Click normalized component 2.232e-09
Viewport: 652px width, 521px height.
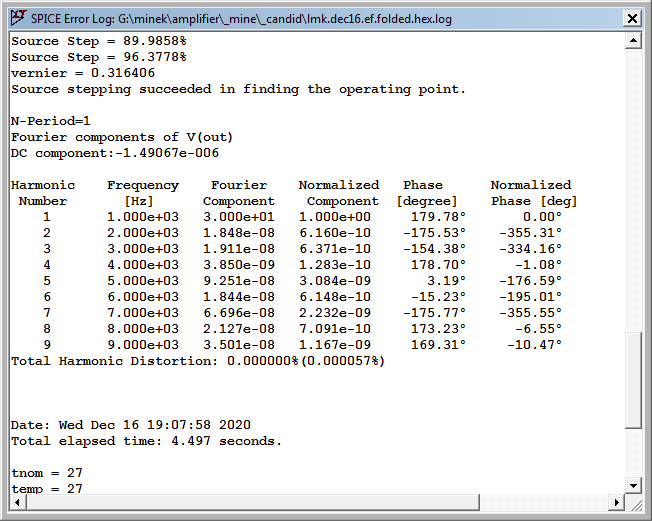pos(335,313)
